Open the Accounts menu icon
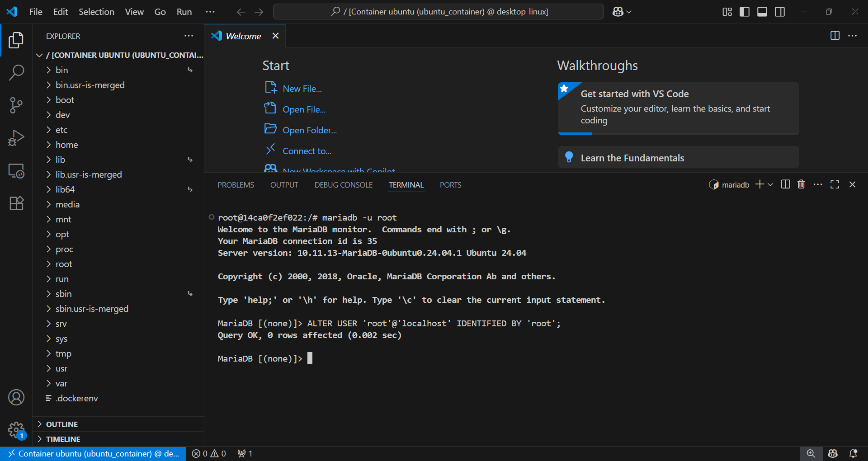Image resolution: width=868 pixels, height=461 pixels. coord(16,397)
